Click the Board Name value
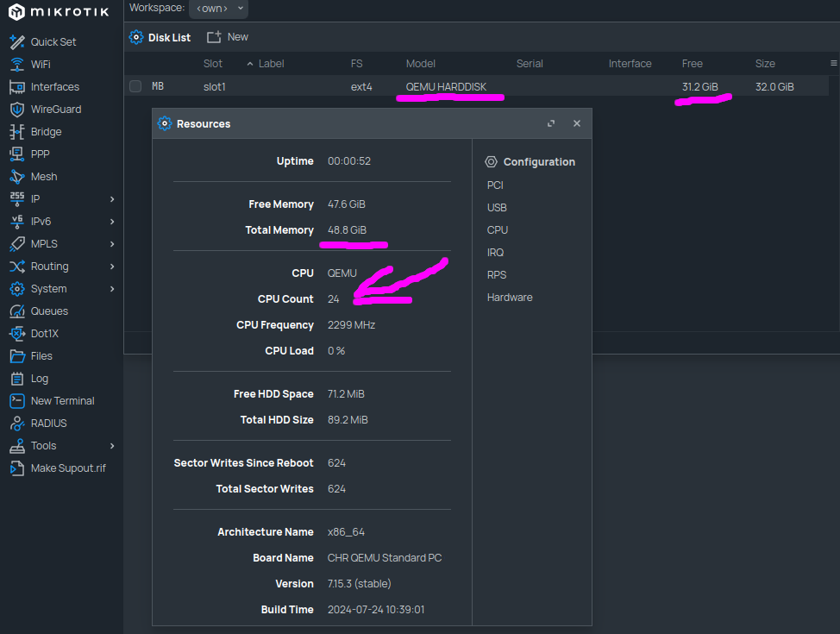 coord(385,558)
